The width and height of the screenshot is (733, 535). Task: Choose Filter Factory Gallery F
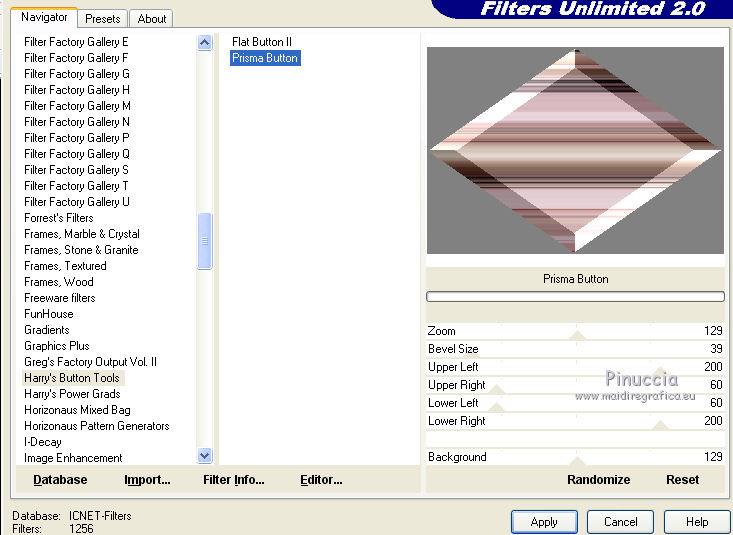coord(76,58)
